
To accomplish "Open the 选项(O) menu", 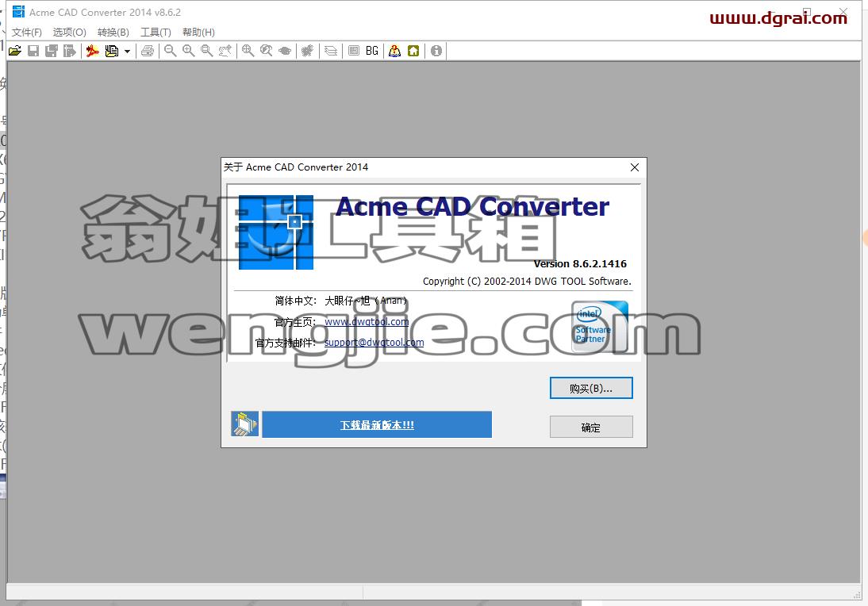I will (70, 32).
